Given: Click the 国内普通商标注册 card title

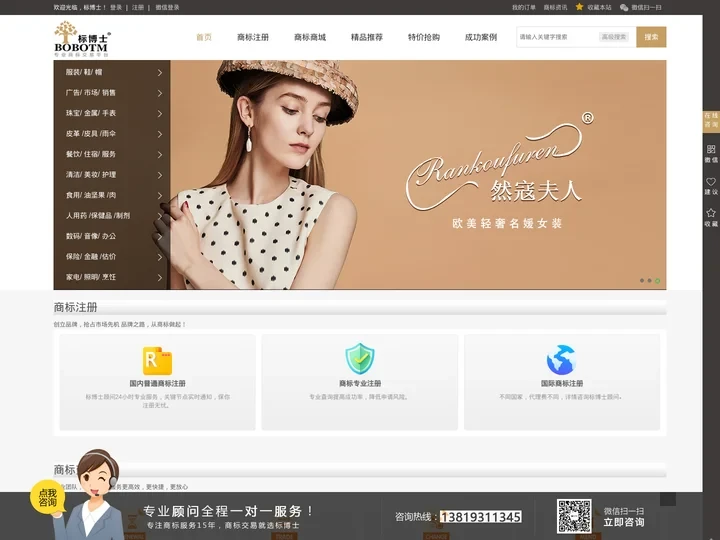Looking at the screenshot, I should point(158,383).
